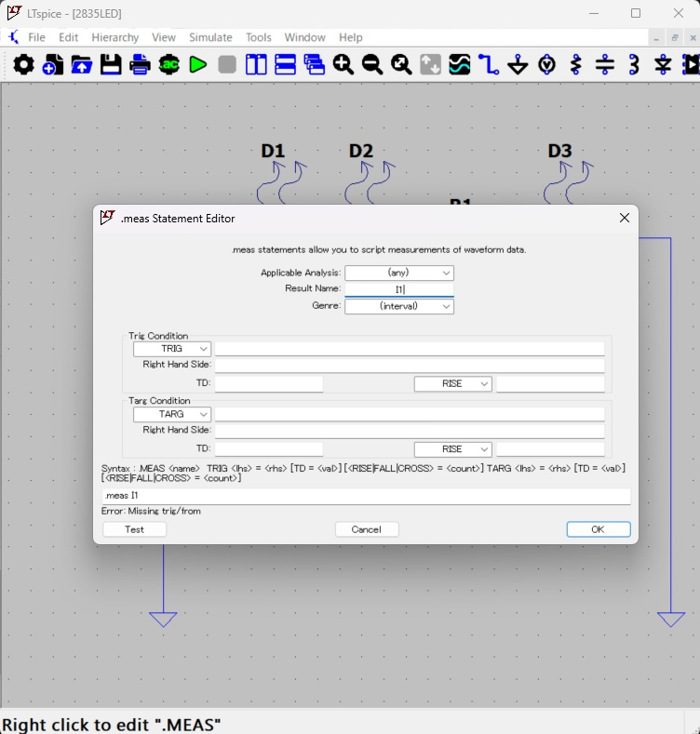The width and height of the screenshot is (700, 734).
Task: Open the Window menu
Action: [x=305, y=37]
